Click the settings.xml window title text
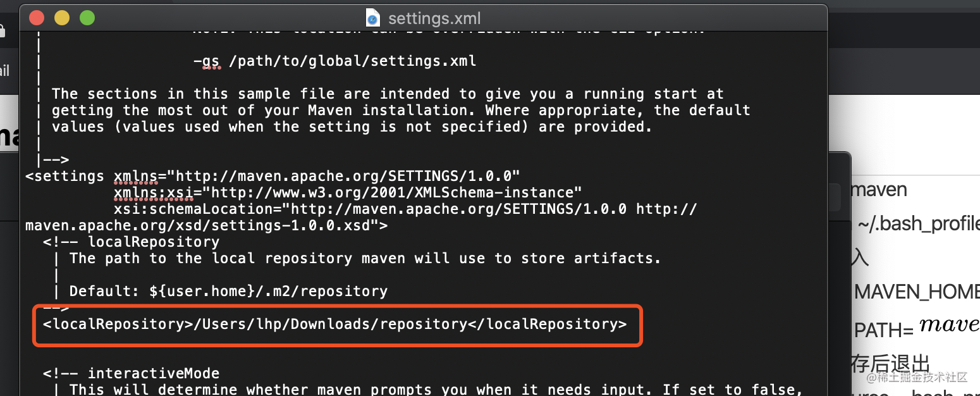The height and width of the screenshot is (396, 980). (x=434, y=18)
